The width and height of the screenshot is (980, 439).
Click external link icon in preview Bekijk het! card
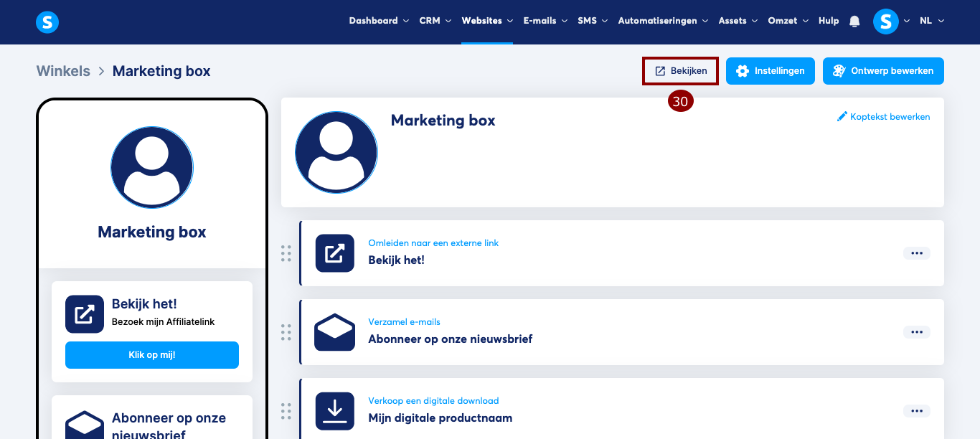[x=85, y=314]
